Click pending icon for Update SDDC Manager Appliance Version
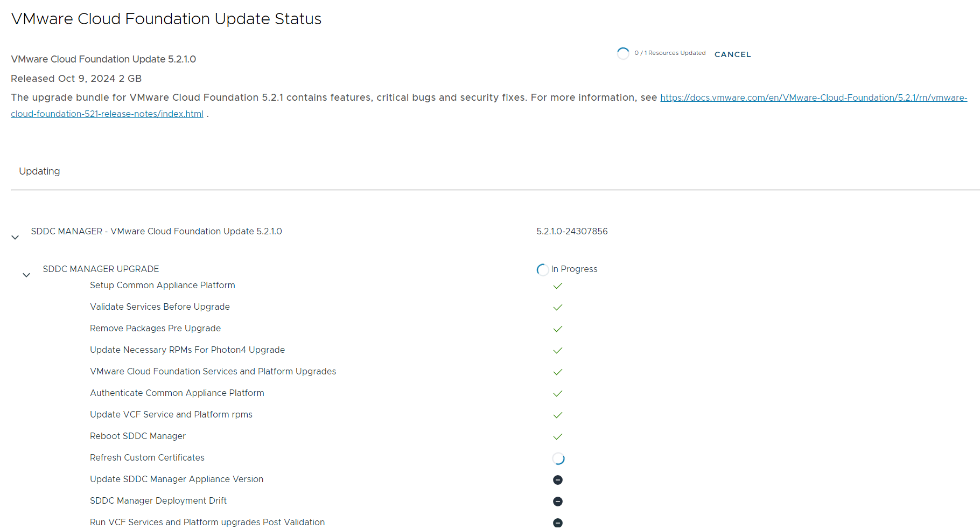Viewport: 980px width, 529px height. [x=558, y=480]
